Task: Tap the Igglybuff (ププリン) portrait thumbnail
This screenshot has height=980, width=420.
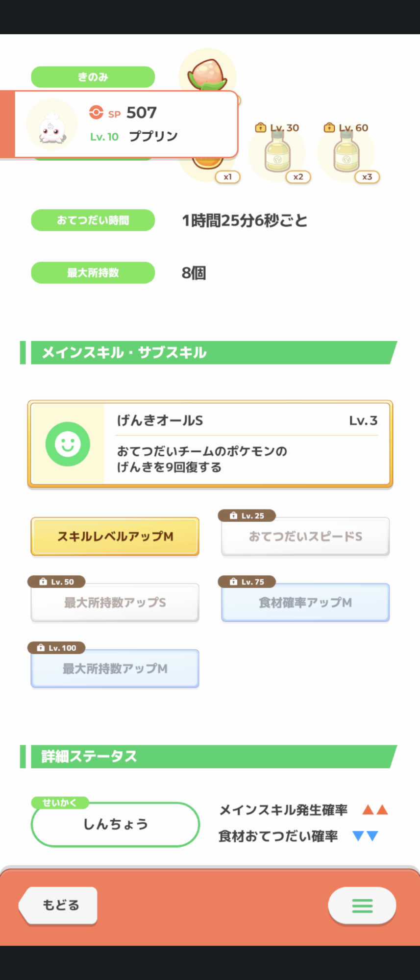Action: (51, 126)
